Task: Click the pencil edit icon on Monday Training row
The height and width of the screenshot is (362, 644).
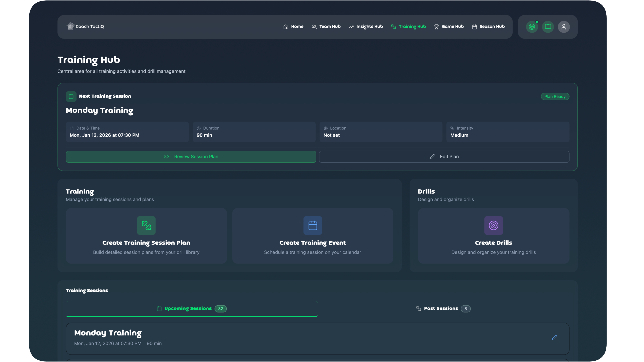Action: (554, 337)
